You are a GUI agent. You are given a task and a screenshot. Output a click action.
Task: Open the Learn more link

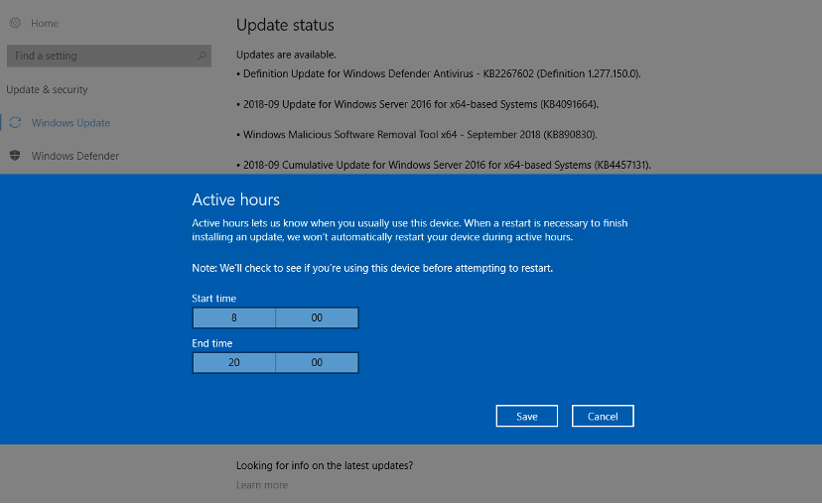262,485
